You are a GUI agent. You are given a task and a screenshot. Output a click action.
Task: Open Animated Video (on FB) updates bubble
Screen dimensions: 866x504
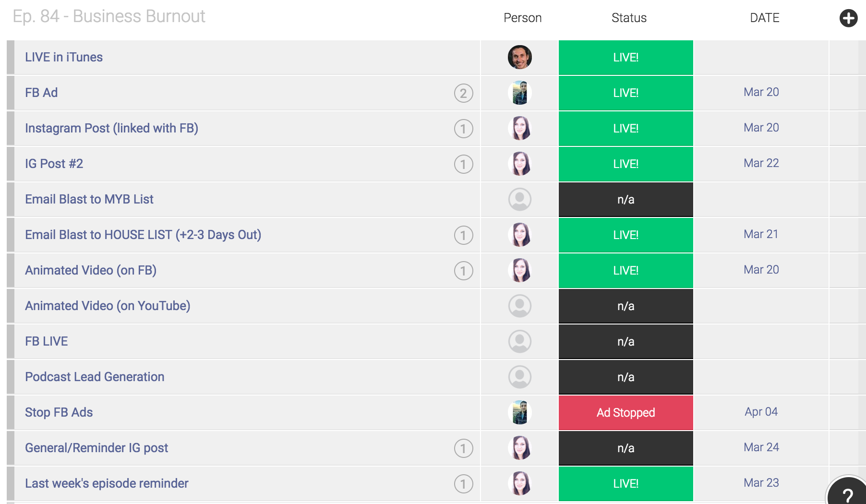click(x=463, y=271)
